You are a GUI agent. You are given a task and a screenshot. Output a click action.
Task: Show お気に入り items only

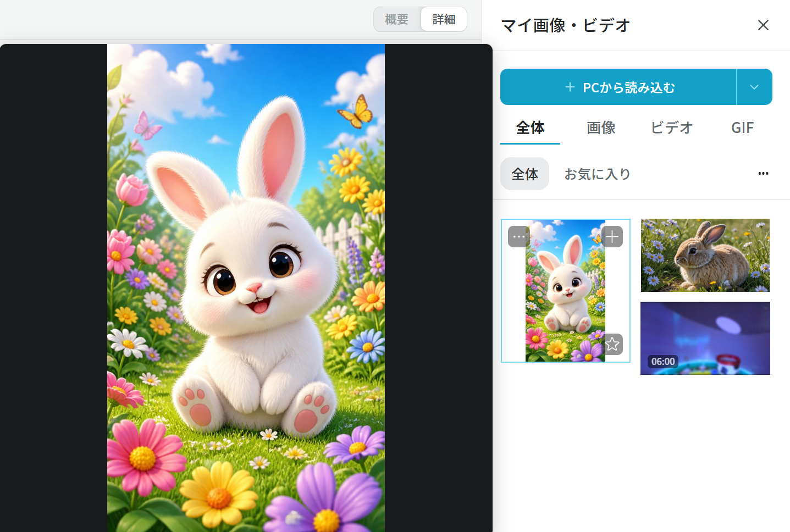[x=597, y=174]
